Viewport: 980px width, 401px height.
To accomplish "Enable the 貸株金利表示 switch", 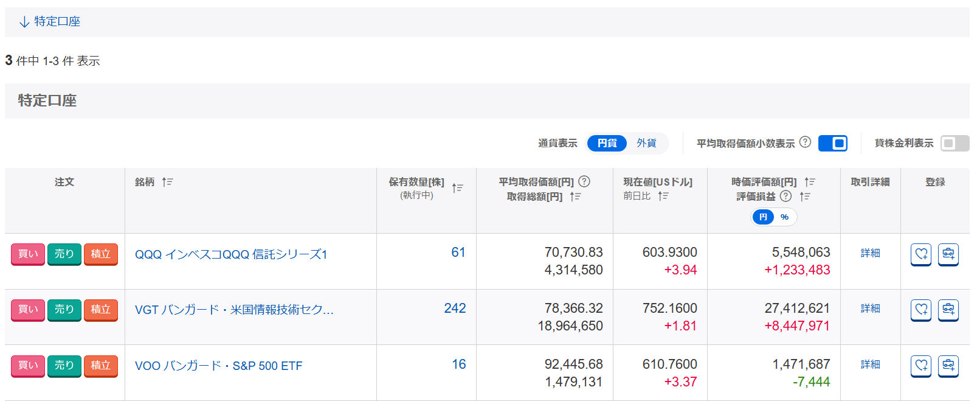I will coord(954,143).
